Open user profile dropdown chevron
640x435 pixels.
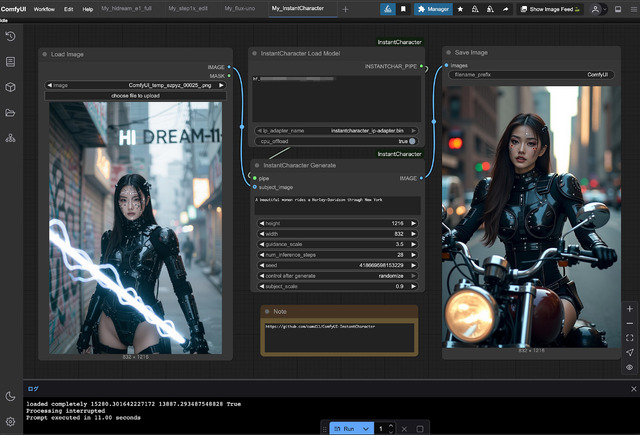coord(604,9)
